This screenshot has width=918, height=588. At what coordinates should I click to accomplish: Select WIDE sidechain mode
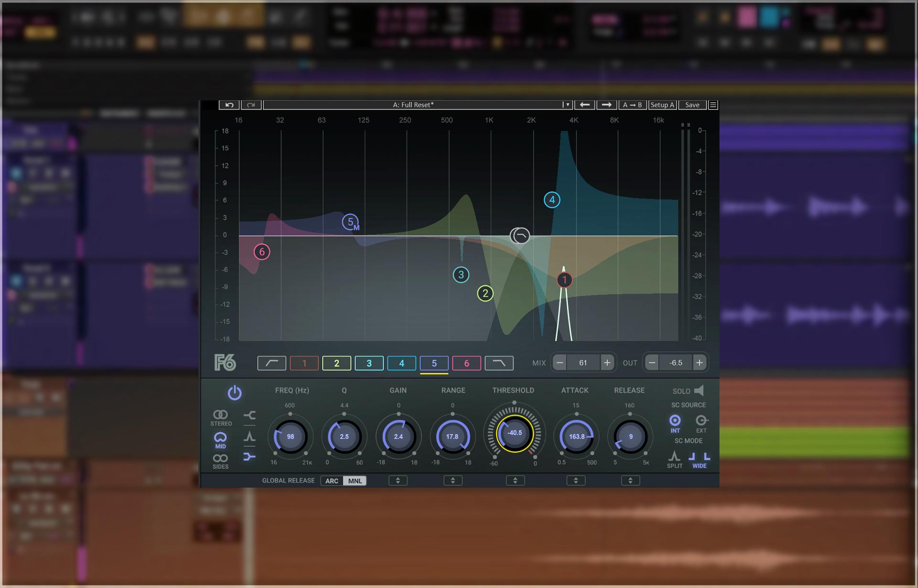[x=699, y=459]
